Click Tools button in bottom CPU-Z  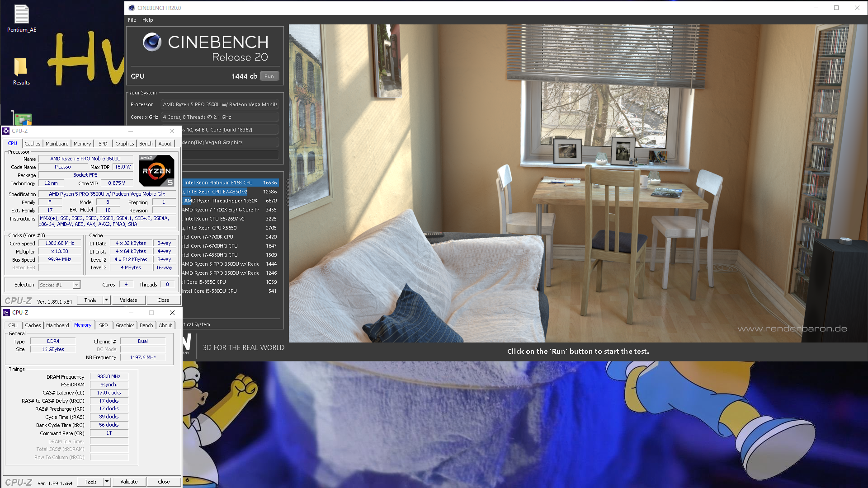tap(90, 482)
